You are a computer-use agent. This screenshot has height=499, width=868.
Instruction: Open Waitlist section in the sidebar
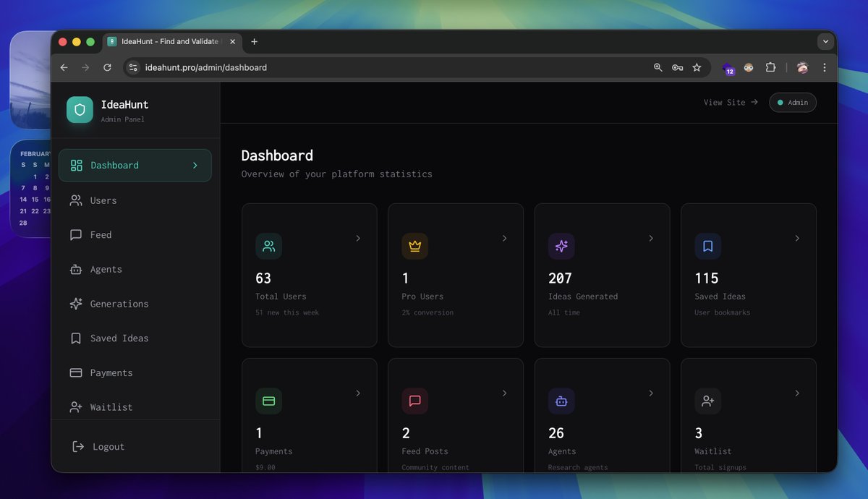(x=135, y=407)
